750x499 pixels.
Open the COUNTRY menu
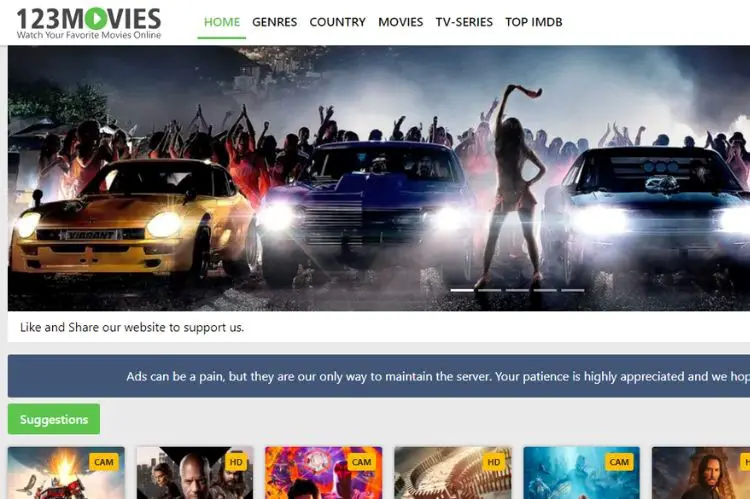[x=337, y=22]
